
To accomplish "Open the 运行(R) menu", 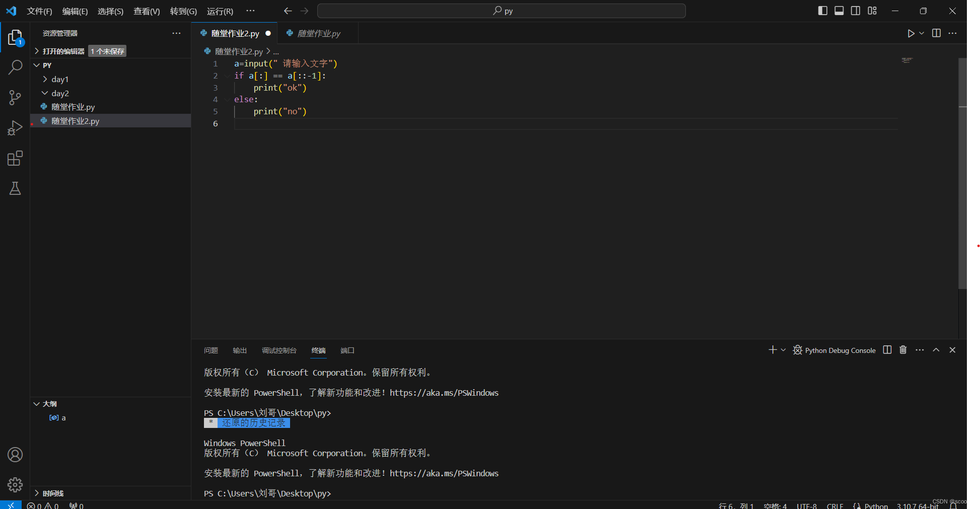I will 220,11.
